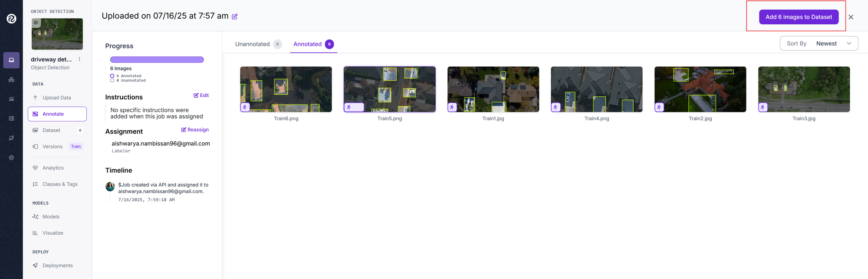Click the Dataset count badge showing 0
The image size is (868, 279).
pos(80,130)
